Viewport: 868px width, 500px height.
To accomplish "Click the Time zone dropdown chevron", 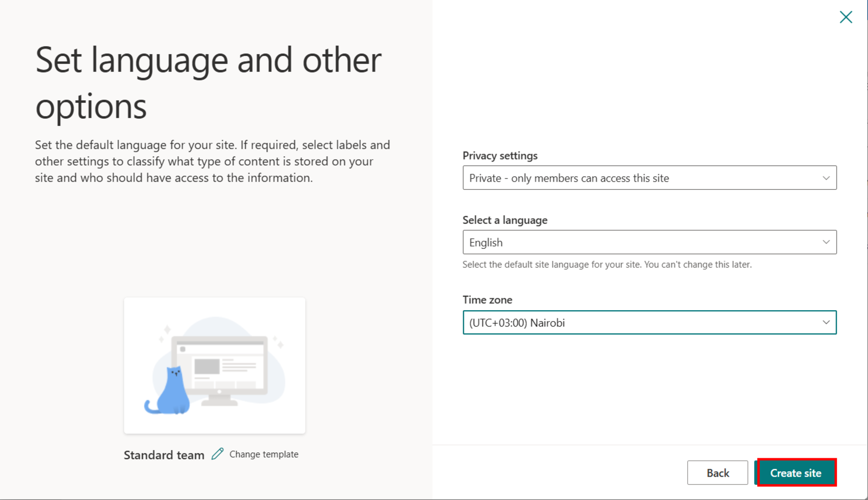I will [x=826, y=322].
